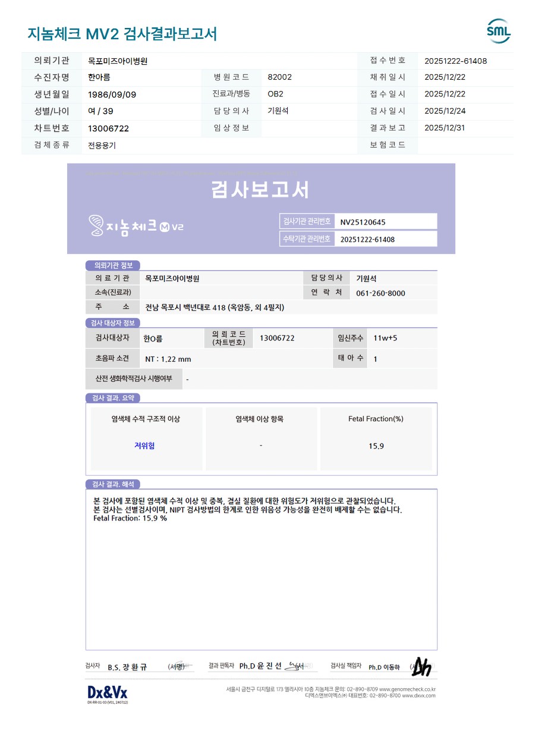Click the 염색체 이상 항목 column heading
Image resolution: width=535 pixels, height=756 pixels.
(259, 419)
